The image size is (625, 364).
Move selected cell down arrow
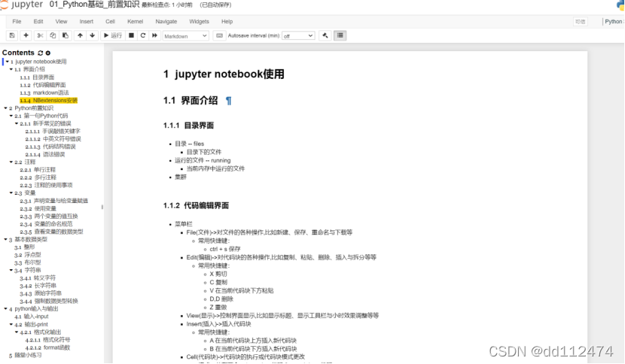click(93, 35)
